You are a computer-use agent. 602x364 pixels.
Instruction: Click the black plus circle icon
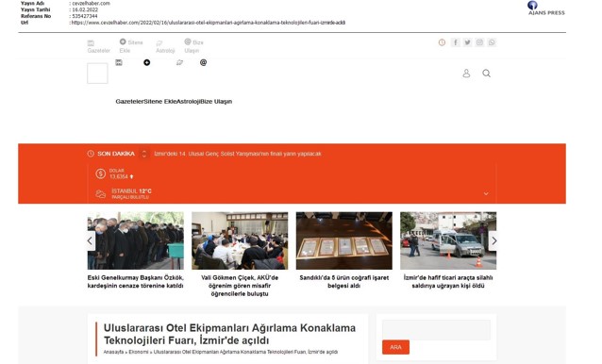tap(146, 62)
